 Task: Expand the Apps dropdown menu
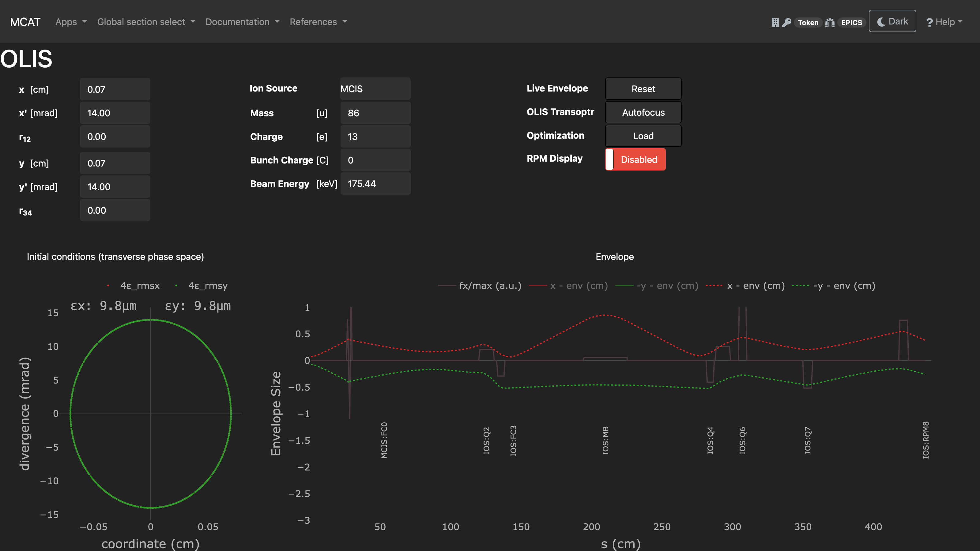71,21
